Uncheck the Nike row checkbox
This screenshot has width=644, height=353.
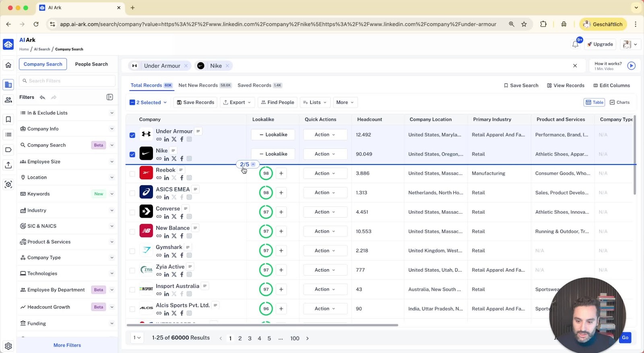(x=132, y=154)
